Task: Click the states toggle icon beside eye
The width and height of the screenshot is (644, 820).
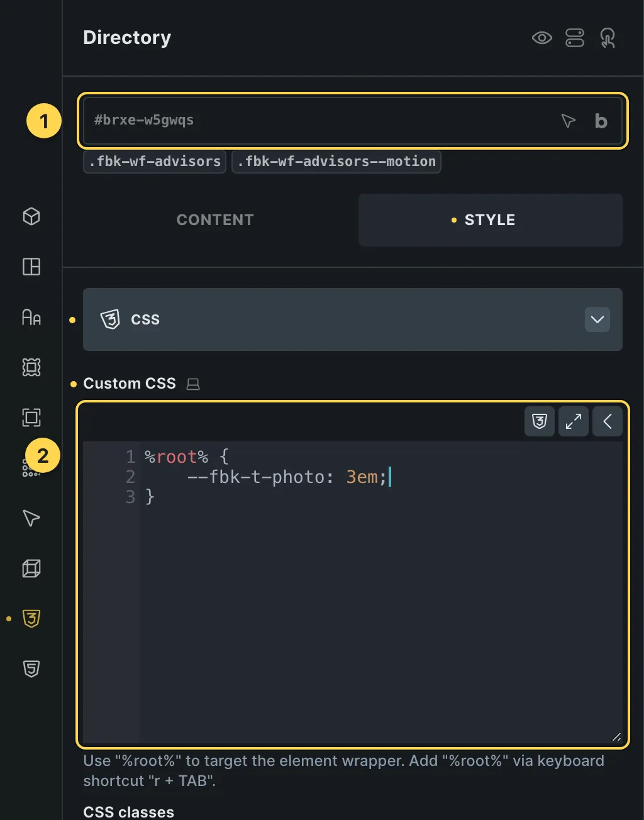Action: [x=575, y=38]
